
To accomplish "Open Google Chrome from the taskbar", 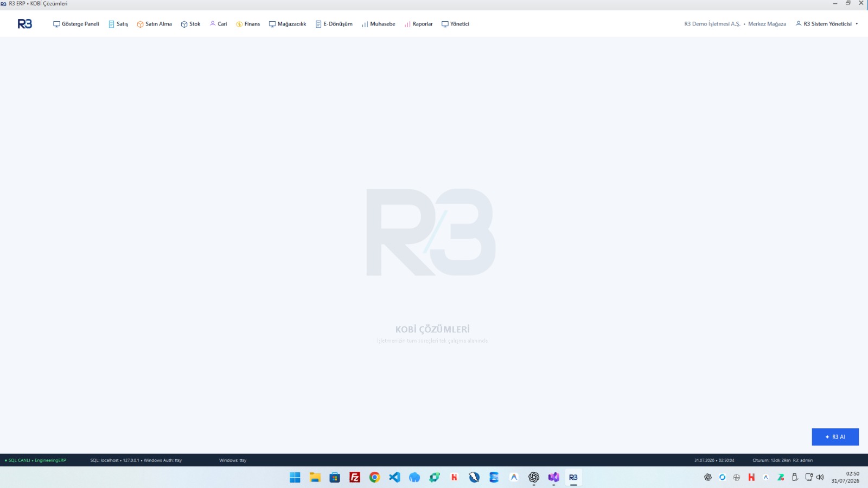I will coord(375,477).
